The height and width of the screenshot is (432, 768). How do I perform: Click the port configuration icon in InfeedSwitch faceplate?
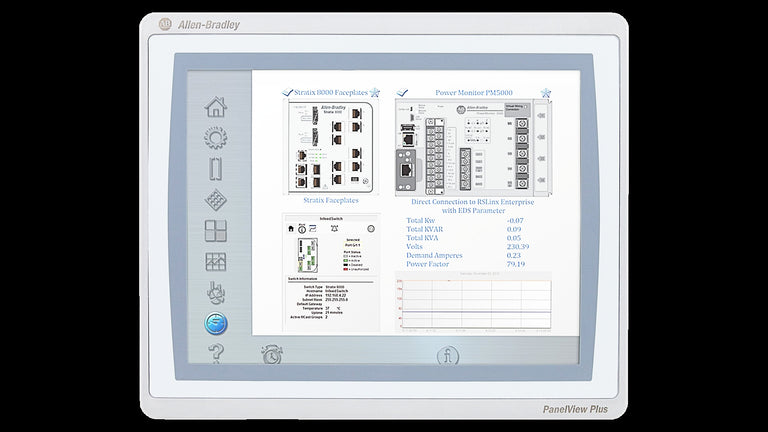click(313, 229)
